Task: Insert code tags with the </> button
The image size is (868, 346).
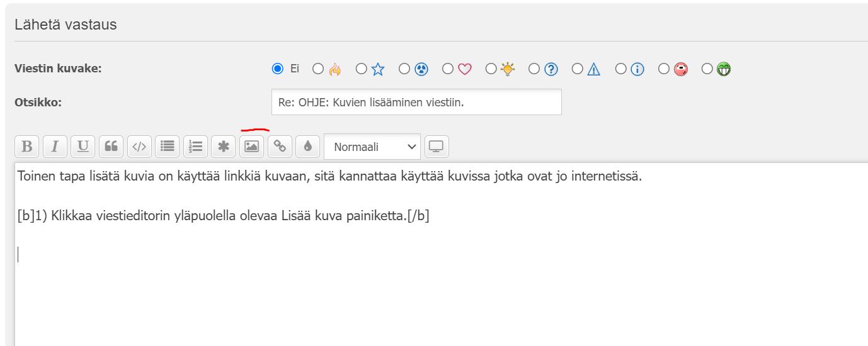Action: click(x=139, y=147)
